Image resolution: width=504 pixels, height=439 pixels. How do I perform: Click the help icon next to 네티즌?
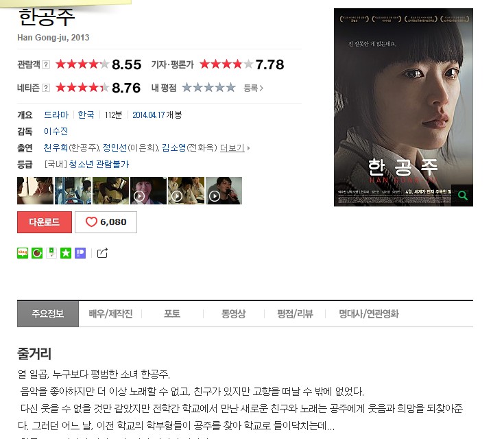46,88
